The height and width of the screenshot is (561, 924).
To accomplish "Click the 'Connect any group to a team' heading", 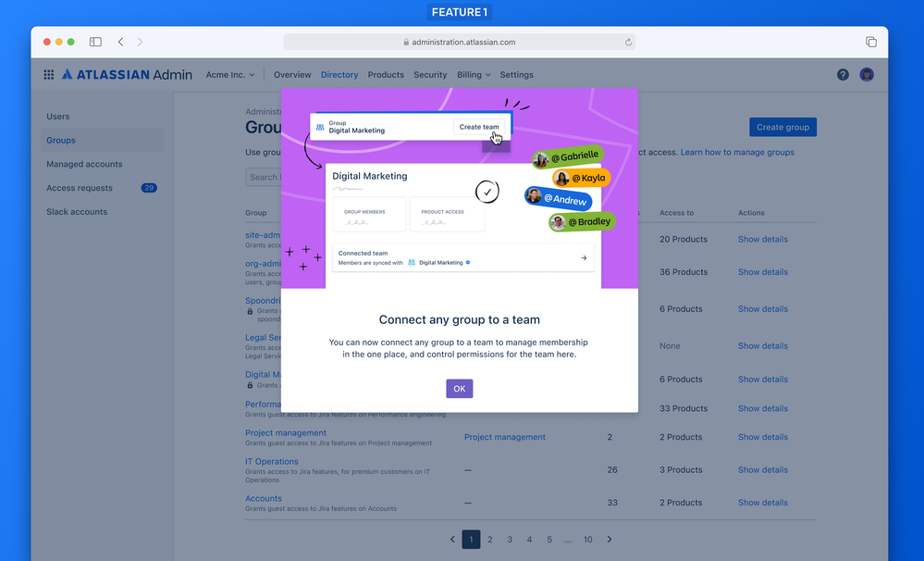I will click(460, 319).
